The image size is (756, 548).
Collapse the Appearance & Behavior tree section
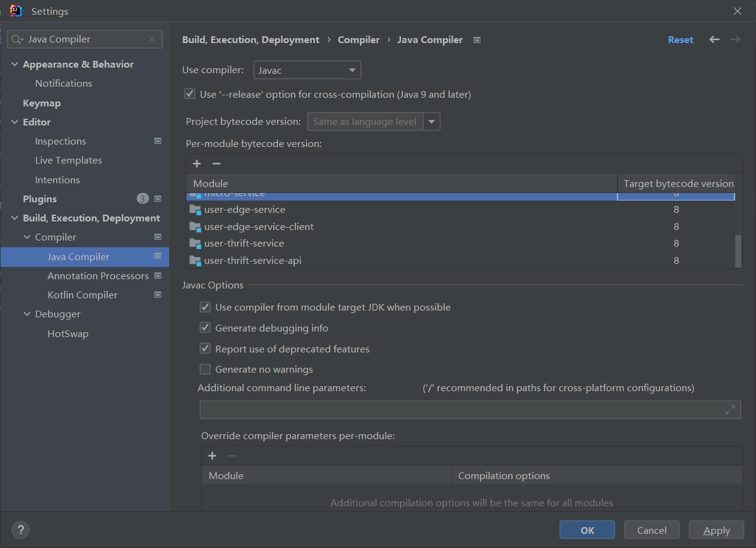(x=15, y=64)
